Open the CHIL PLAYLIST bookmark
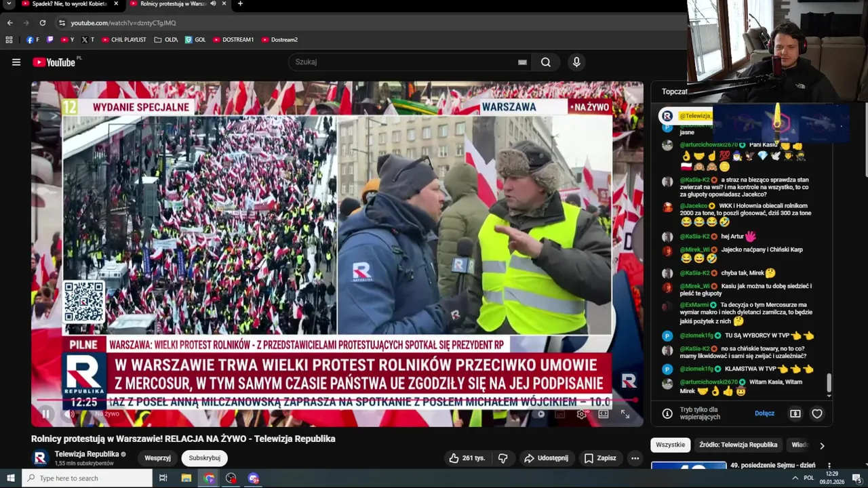Viewport: 868px width, 488px height. tap(124, 40)
